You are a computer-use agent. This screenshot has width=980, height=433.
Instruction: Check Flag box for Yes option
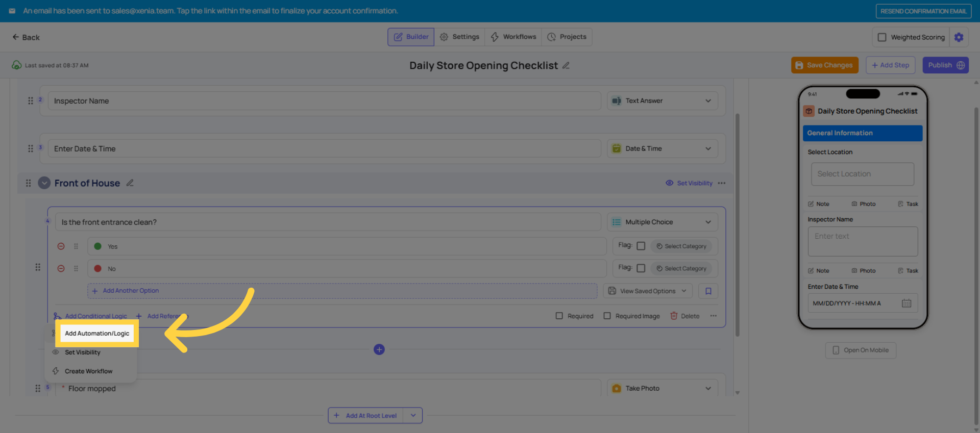641,246
